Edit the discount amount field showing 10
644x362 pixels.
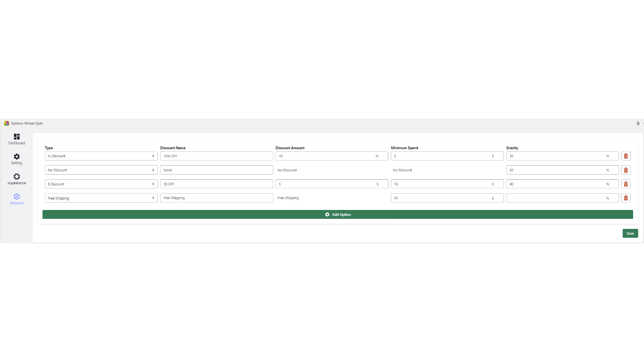point(332,156)
